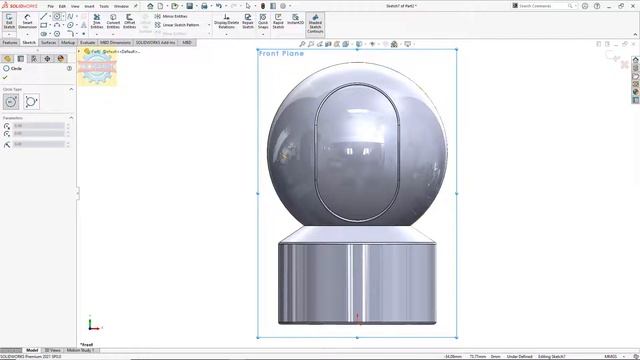The width and height of the screenshot is (640, 360).
Task: Open the File menu
Action: pyautogui.click(x=51, y=6)
